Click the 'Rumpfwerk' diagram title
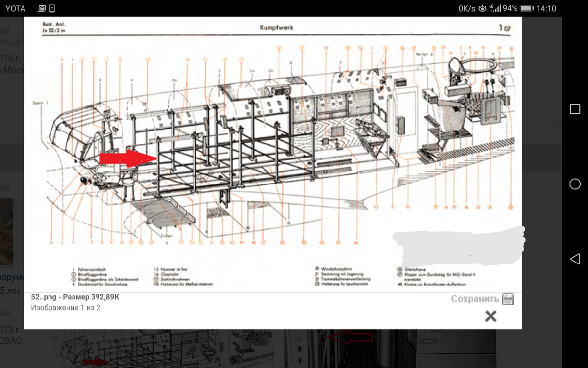This screenshot has height=368, width=588. (x=276, y=28)
